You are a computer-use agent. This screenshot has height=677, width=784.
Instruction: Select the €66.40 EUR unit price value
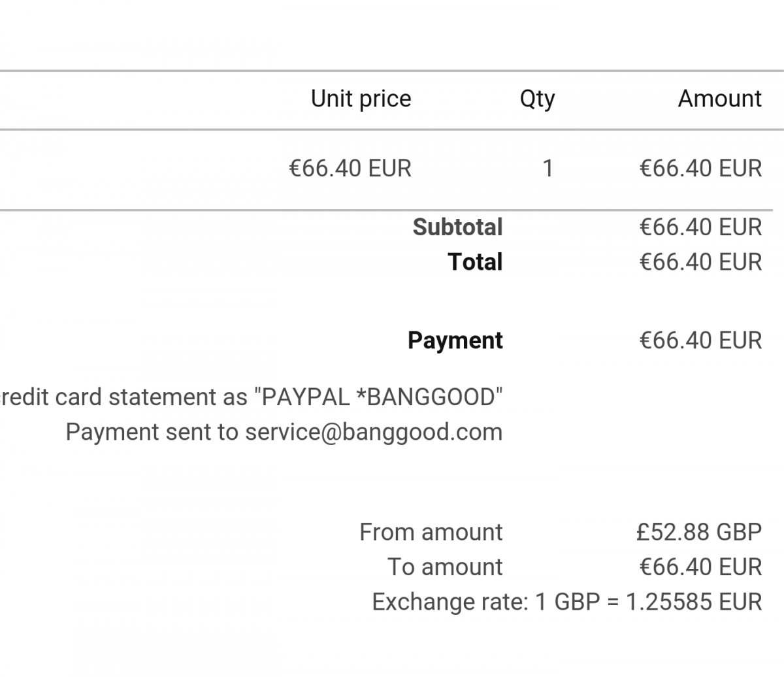350,169
